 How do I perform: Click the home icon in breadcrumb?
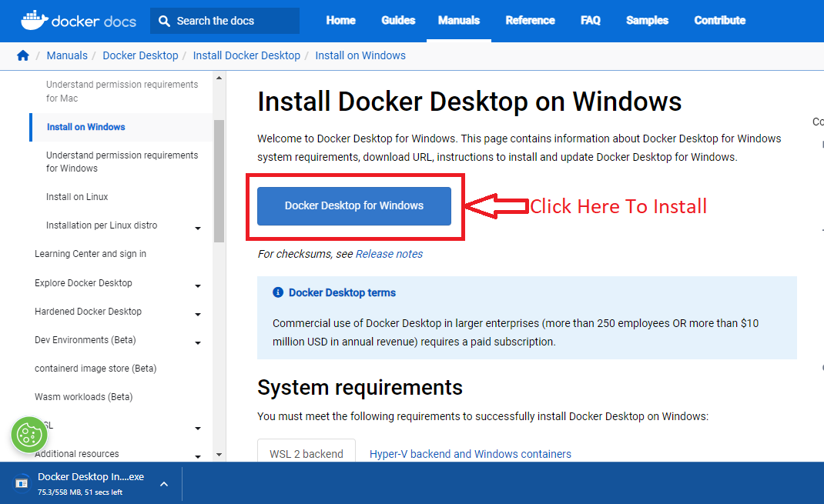(x=23, y=55)
